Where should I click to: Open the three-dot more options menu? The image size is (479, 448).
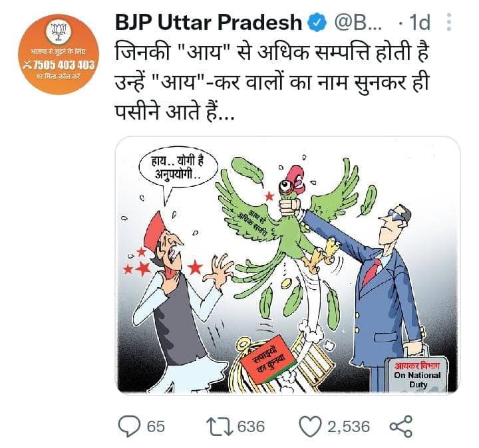tap(449, 22)
